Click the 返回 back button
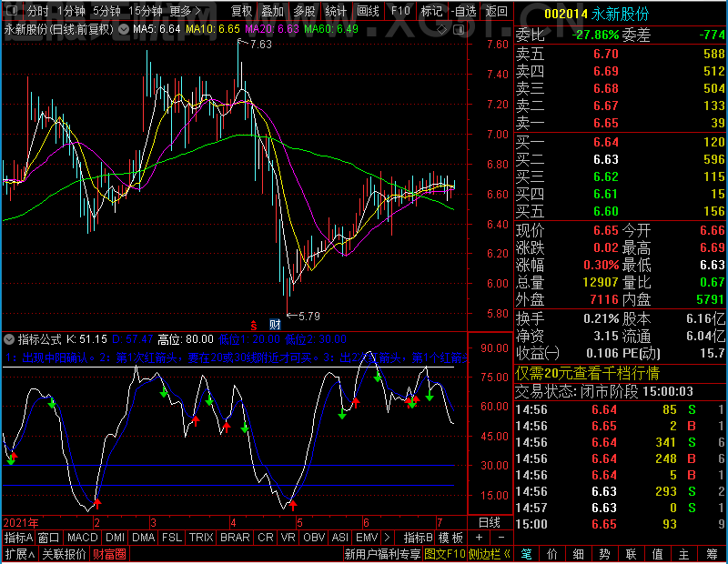The height and width of the screenshot is (564, 728). (496, 11)
